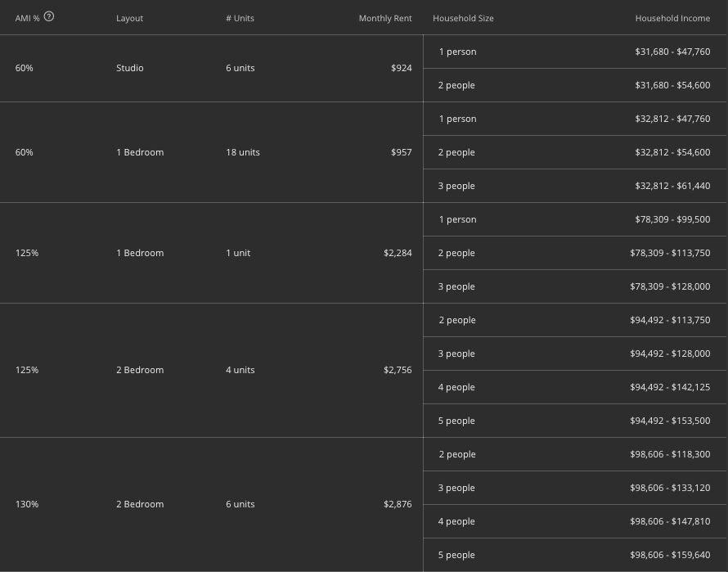Image resolution: width=728 pixels, height=572 pixels.
Task: Click the AMI % column header
Action: point(27,18)
